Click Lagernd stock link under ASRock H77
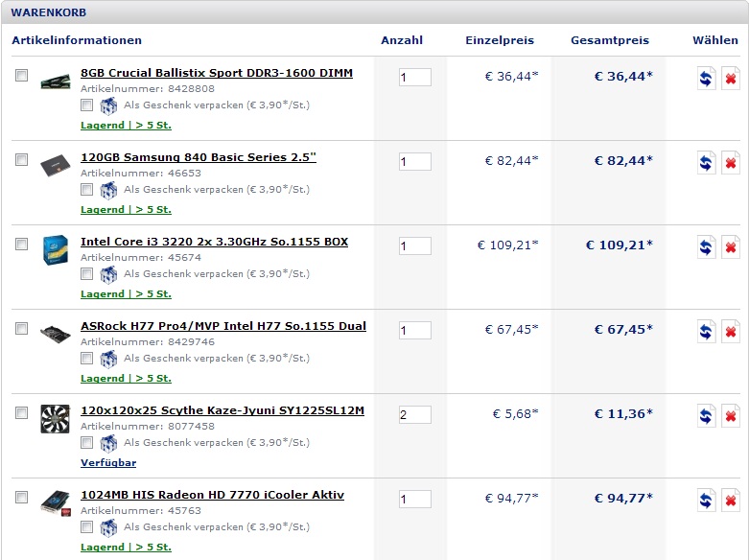749x560 pixels. click(x=126, y=379)
